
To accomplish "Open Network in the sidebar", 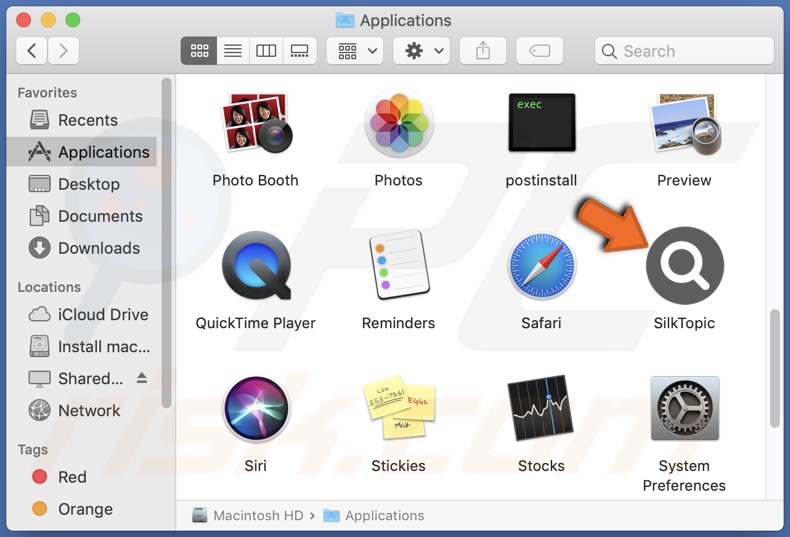I will click(x=83, y=411).
